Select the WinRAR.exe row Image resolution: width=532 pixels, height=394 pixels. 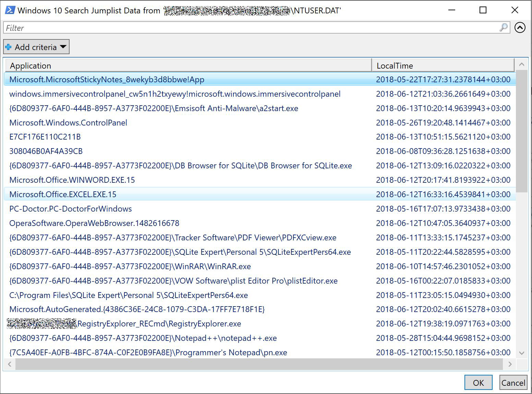click(x=260, y=266)
